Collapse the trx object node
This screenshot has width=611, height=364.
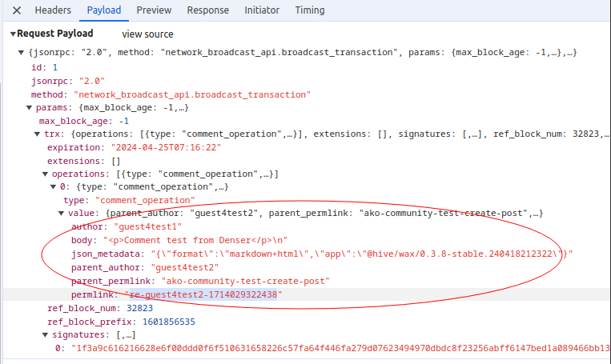point(38,134)
